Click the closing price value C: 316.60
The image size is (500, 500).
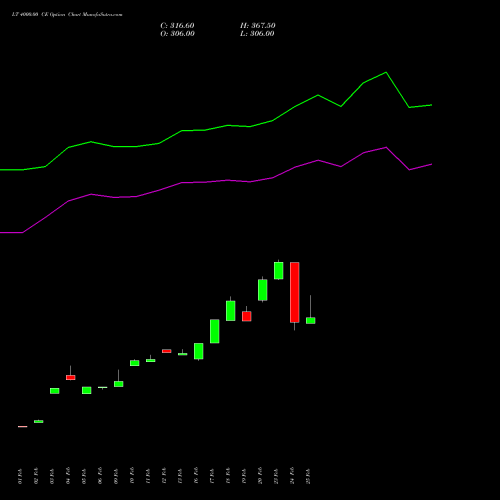coord(177,26)
